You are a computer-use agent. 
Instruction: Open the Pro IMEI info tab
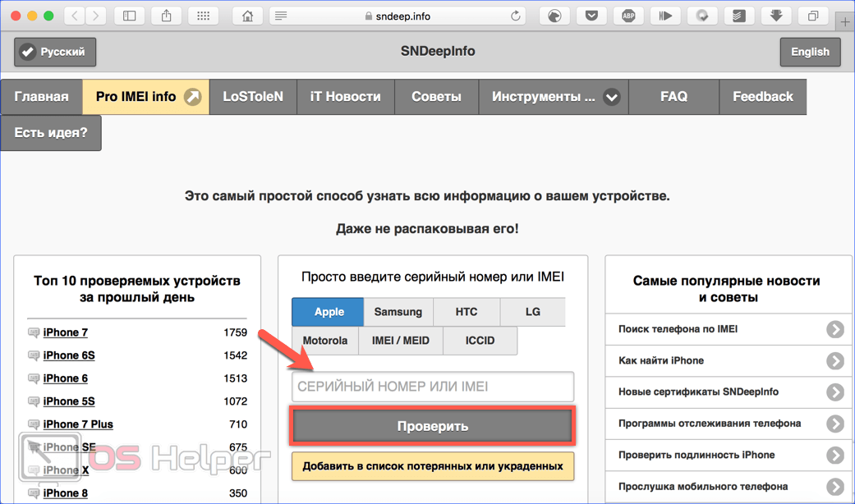[146, 96]
